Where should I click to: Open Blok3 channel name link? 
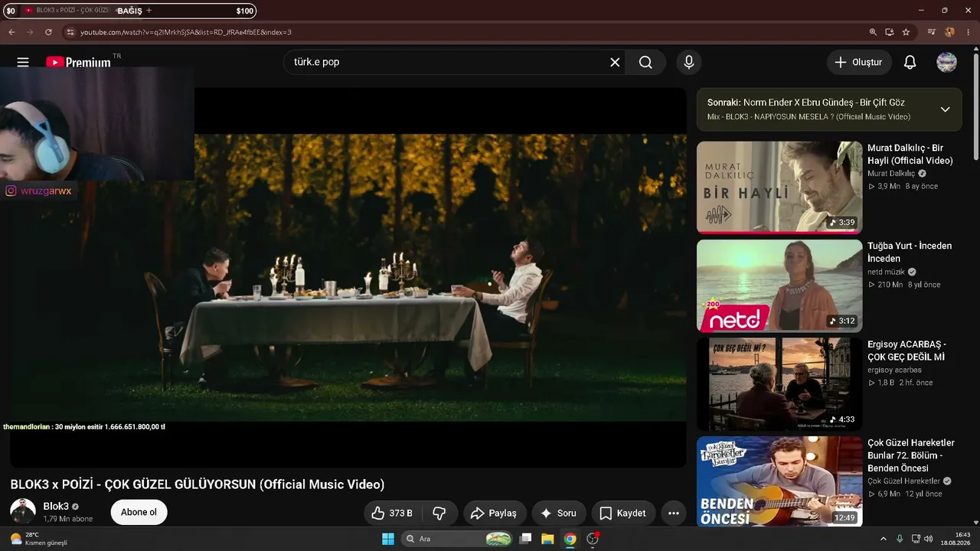click(x=56, y=507)
